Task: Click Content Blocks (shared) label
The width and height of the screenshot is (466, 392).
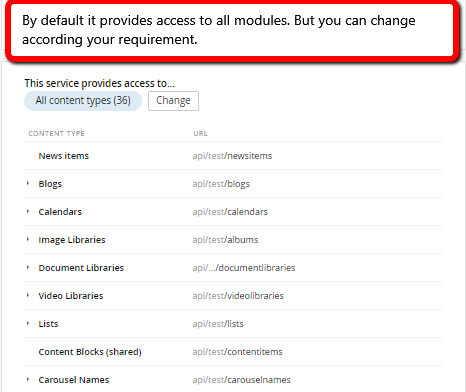Action: coord(90,352)
